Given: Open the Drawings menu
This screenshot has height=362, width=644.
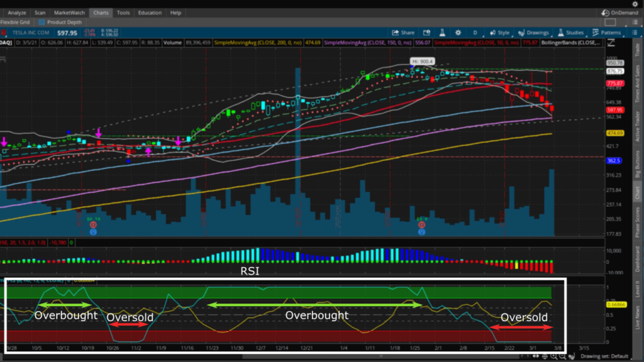Looking at the screenshot, I should pyautogui.click(x=533, y=33).
